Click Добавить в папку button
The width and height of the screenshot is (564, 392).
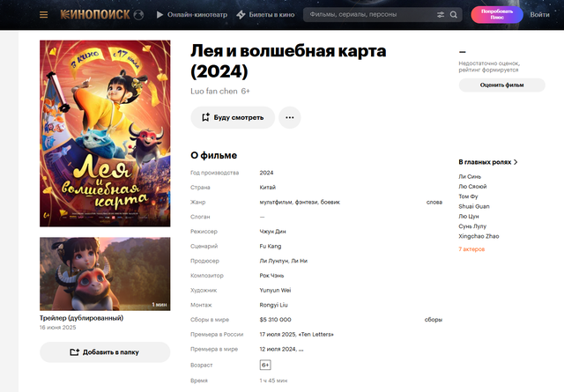click(105, 352)
